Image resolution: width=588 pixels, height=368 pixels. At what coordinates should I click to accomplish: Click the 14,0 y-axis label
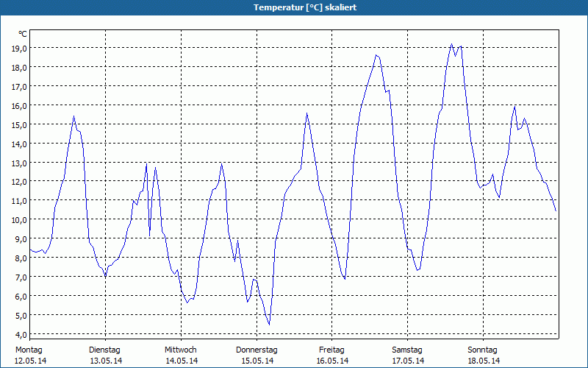click(x=19, y=144)
